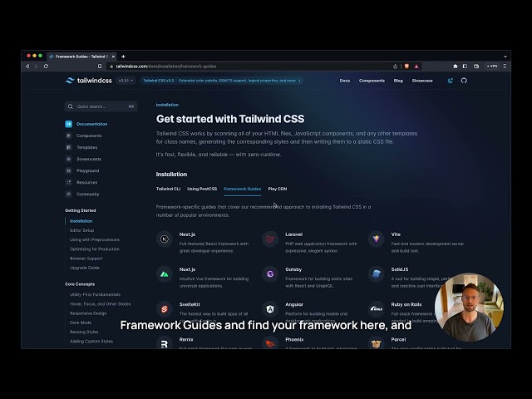Viewport: 532px width, 399px height.
Task: Click the SolidJS framework icon
Action: coord(376,274)
